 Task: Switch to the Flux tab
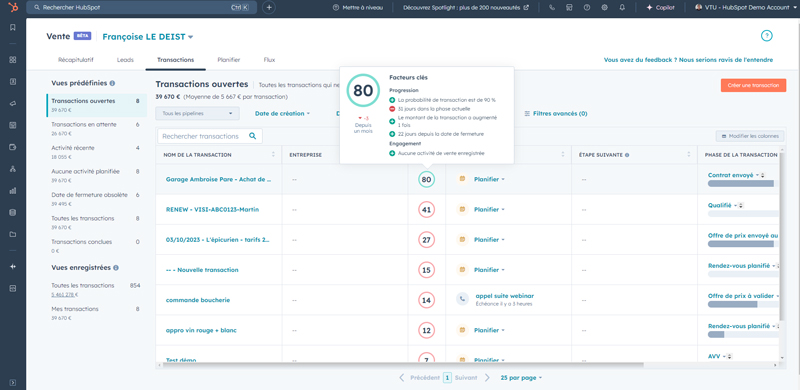coord(269,60)
